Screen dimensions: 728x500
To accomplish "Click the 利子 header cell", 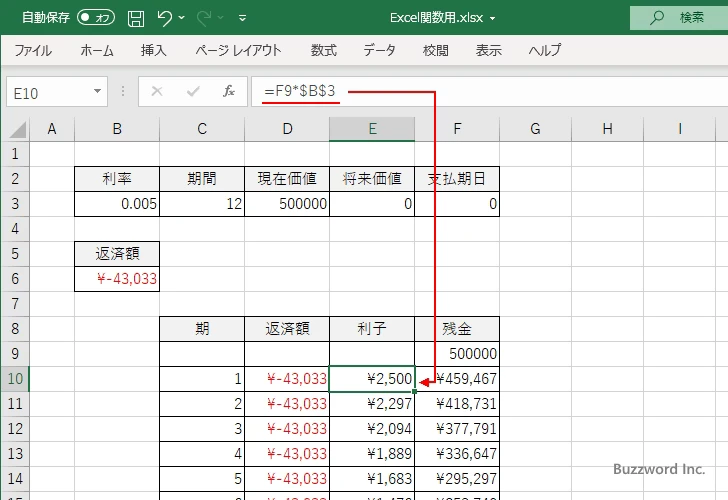I will 372,329.
